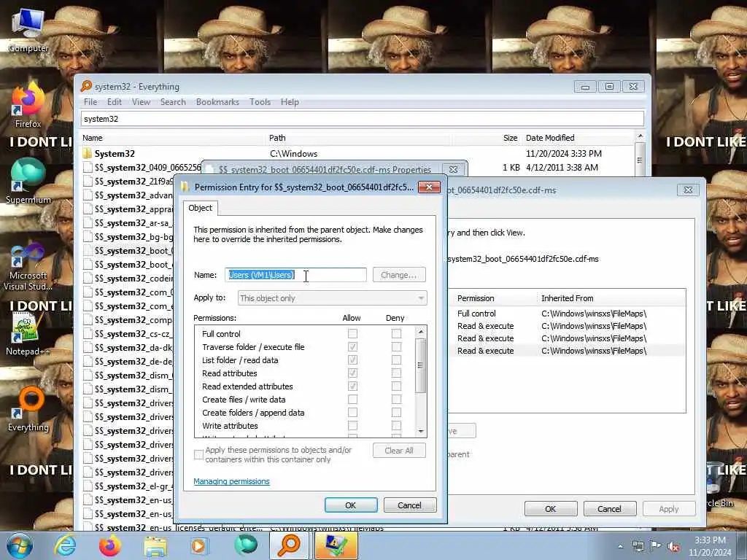Click the Windows Start orb
The height and width of the screenshot is (560, 747).
pos(19,545)
